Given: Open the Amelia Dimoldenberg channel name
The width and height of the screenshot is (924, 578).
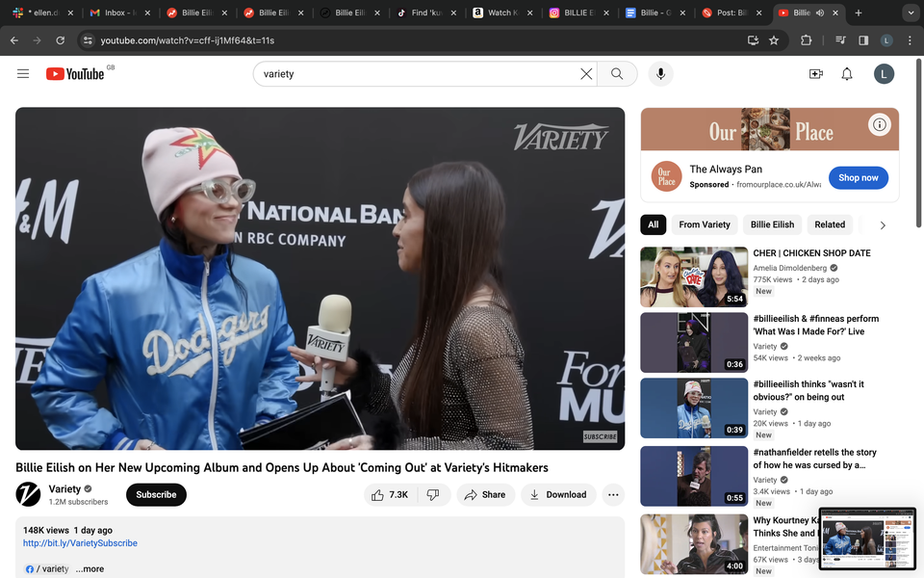Looking at the screenshot, I should [x=789, y=268].
